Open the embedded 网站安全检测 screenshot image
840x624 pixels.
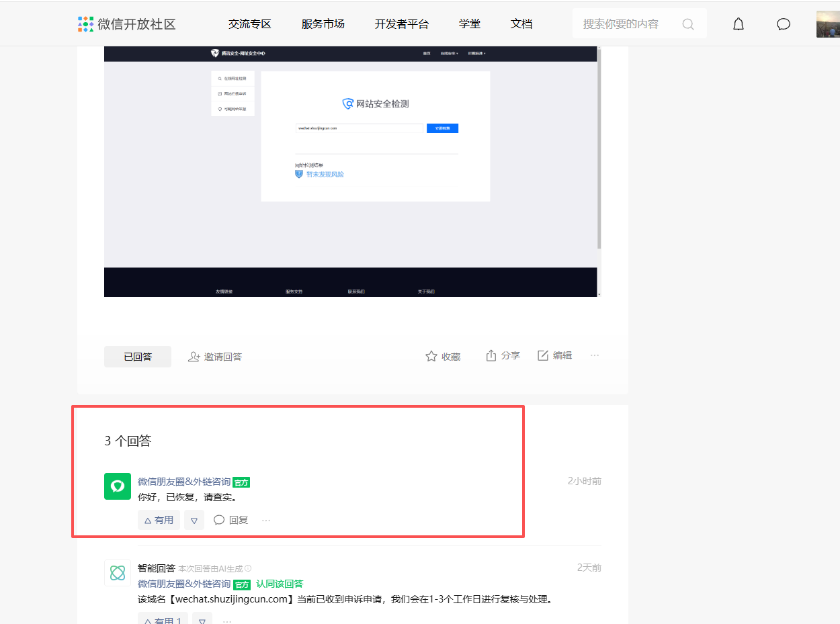click(352, 171)
